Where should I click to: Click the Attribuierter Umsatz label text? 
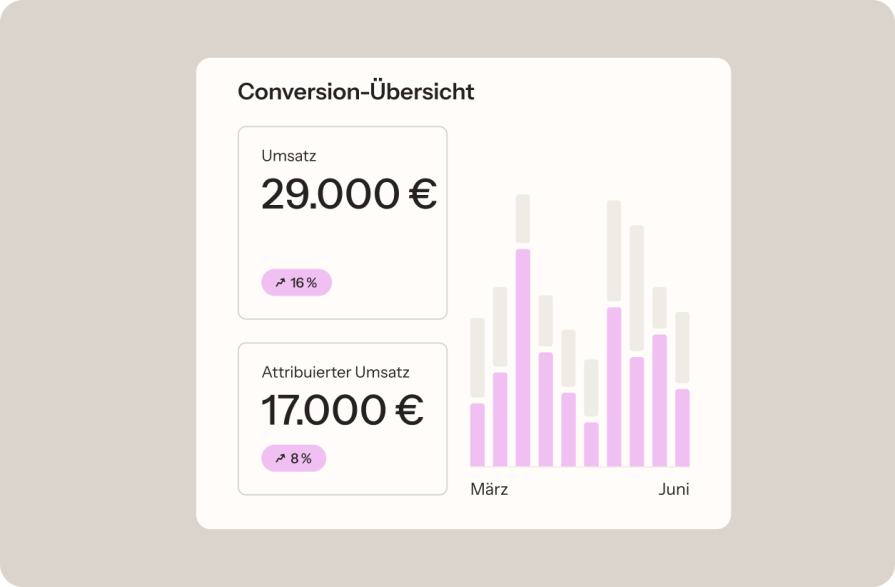tap(335, 372)
